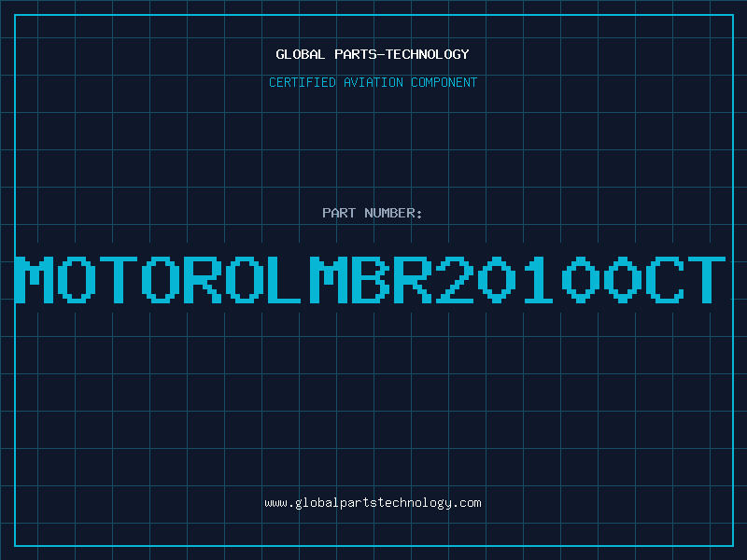Click the part number MOTOROLMBR20100CT
Viewport: 747px width, 560px height.
(x=371, y=280)
